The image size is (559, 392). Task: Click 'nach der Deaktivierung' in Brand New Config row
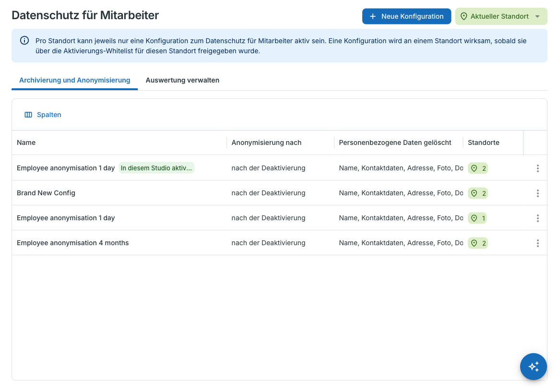click(268, 193)
